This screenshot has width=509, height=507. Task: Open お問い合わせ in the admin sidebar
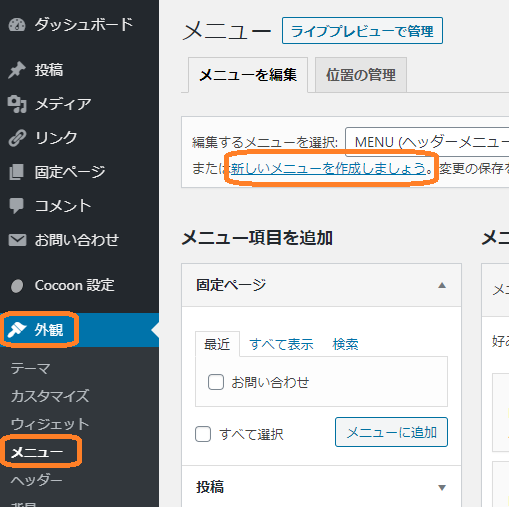(x=77, y=240)
